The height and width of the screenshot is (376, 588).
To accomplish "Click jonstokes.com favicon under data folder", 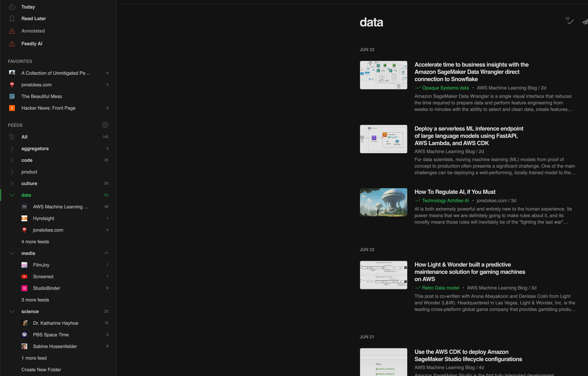I will coord(24,230).
